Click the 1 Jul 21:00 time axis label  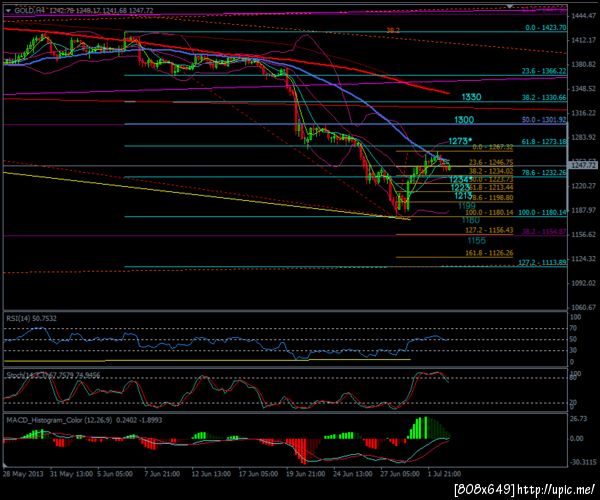tap(444, 474)
